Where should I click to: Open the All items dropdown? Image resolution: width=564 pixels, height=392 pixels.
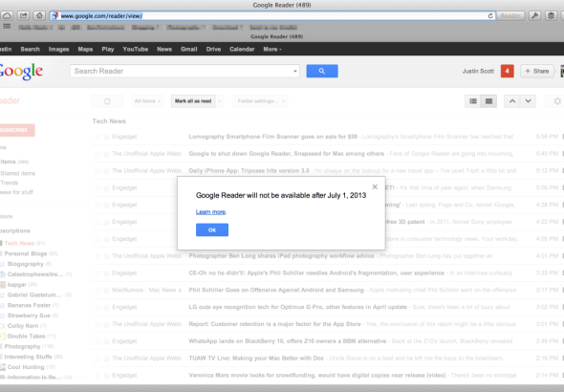click(x=147, y=101)
